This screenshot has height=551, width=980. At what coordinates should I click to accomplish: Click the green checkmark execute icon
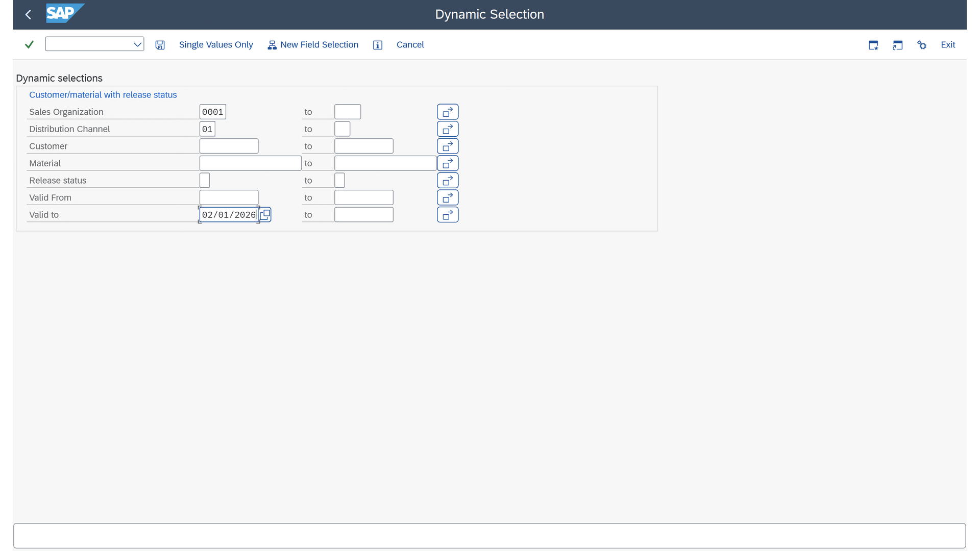(29, 45)
